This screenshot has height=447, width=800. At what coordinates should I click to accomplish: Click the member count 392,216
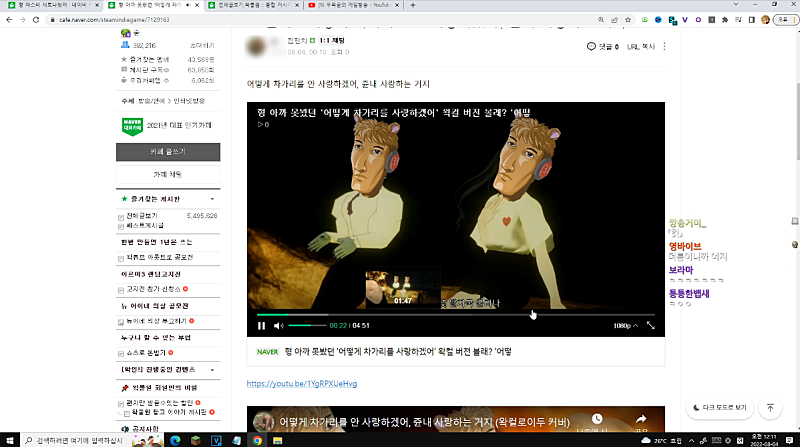[144, 45]
